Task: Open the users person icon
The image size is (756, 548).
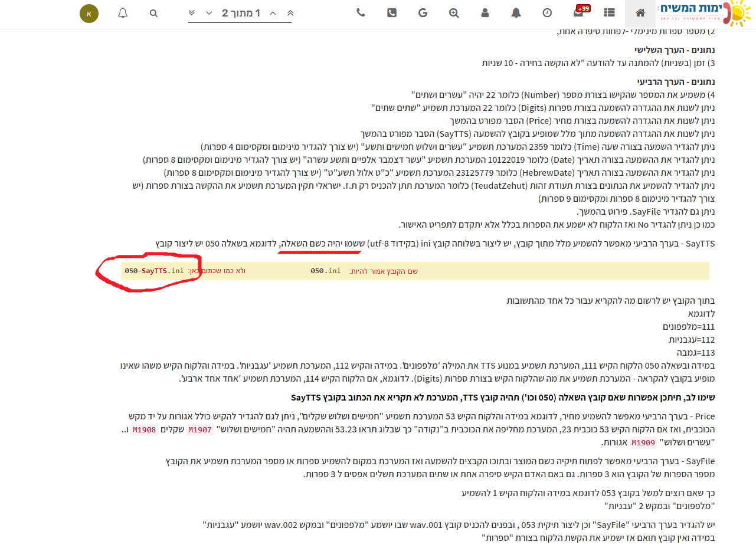Action: [x=485, y=13]
